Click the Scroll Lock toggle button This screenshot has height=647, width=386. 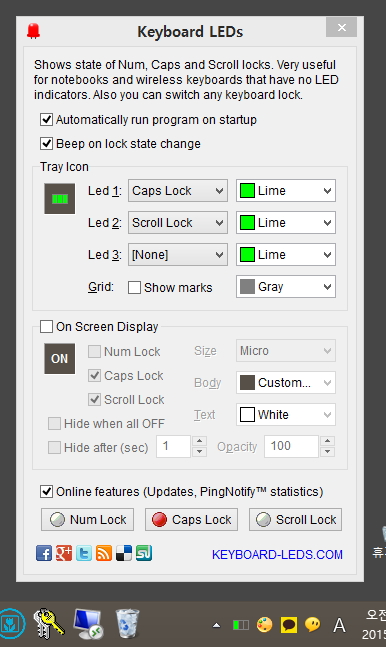pyautogui.click(x=296, y=519)
